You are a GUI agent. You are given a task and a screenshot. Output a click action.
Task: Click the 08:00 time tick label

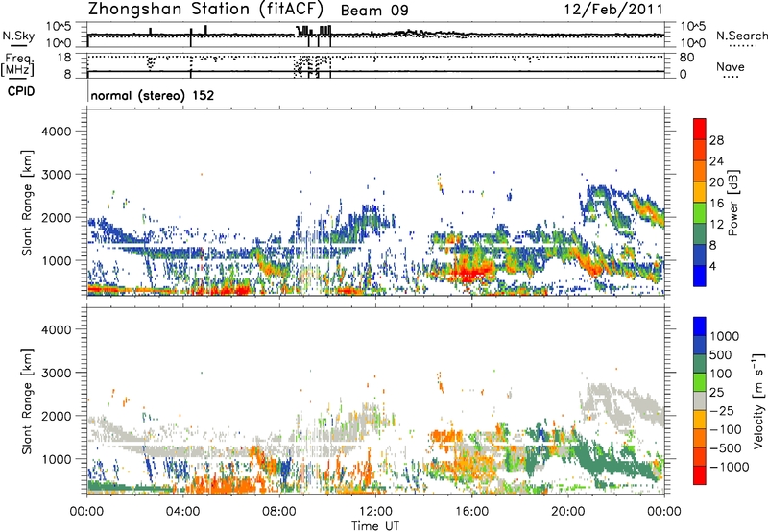coord(279,512)
